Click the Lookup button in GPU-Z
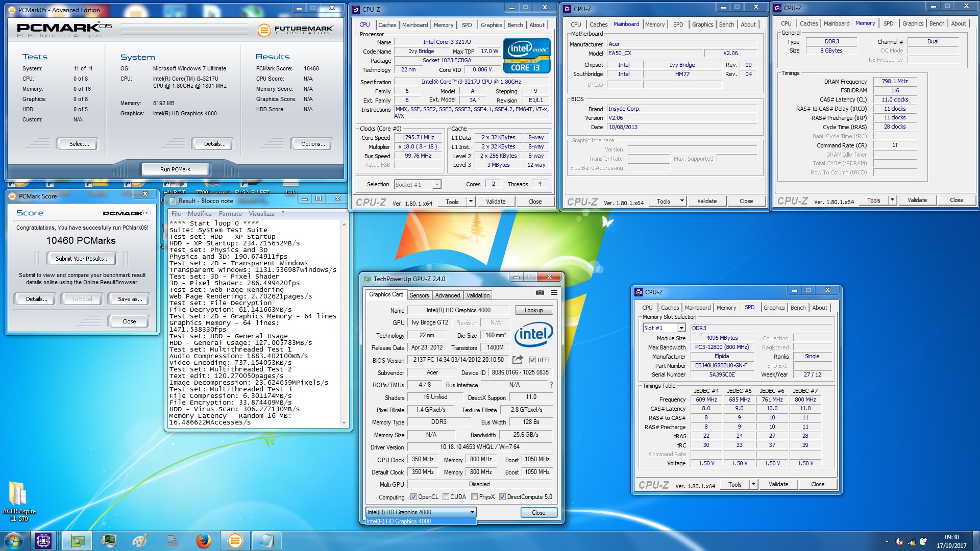The width and height of the screenshot is (980, 551). (x=533, y=310)
